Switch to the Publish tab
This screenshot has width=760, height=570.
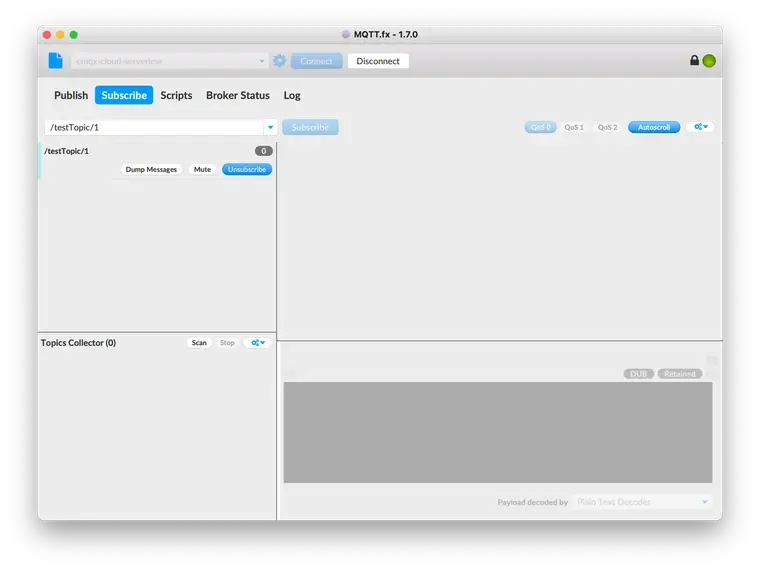(71, 95)
